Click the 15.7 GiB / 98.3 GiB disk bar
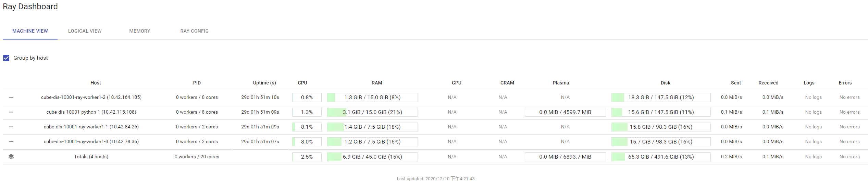The image size is (868, 184). [x=661, y=142]
